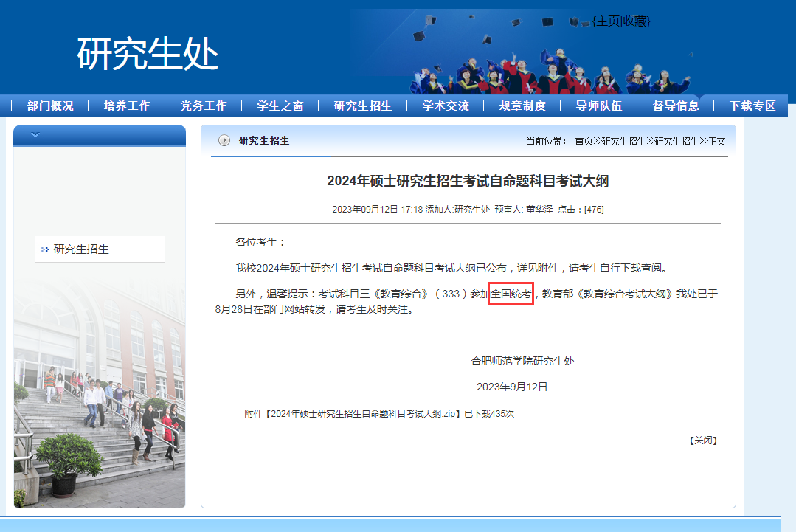Image resolution: width=796 pixels, height=532 pixels.
Task: Click the down chevron on sidebar header
Action: (35, 135)
